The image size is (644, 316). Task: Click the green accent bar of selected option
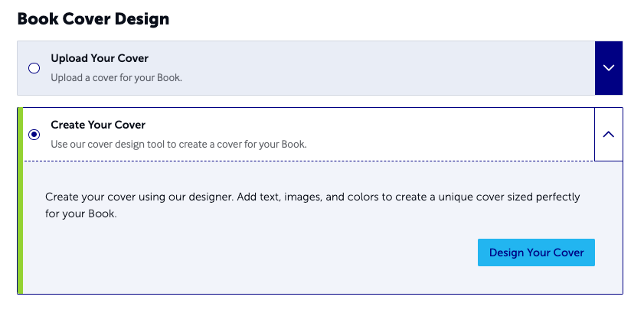[x=20, y=200]
